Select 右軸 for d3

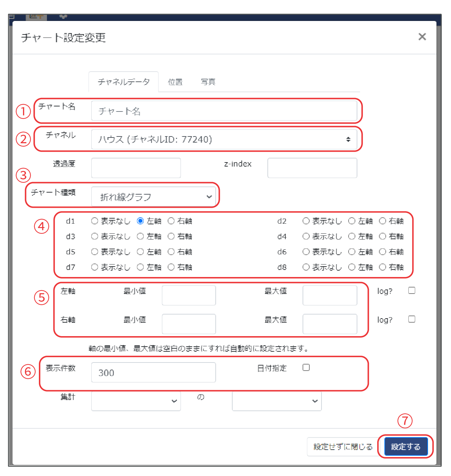coord(171,236)
